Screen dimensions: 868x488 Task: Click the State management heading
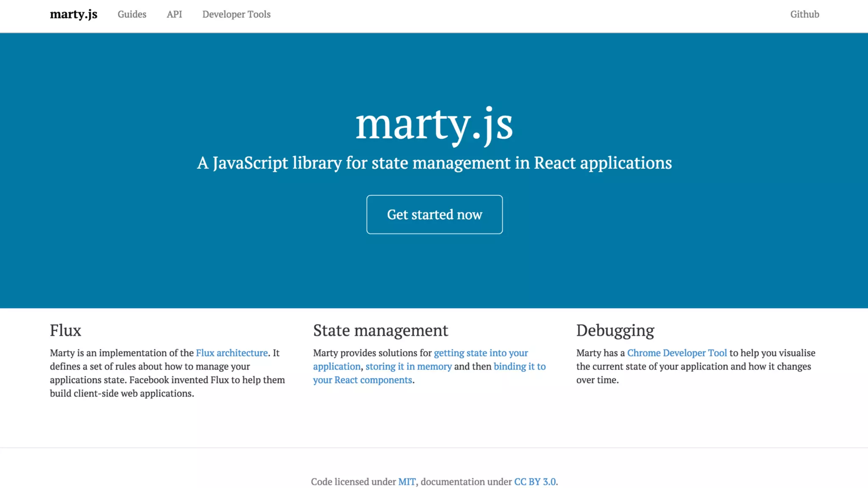click(380, 330)
